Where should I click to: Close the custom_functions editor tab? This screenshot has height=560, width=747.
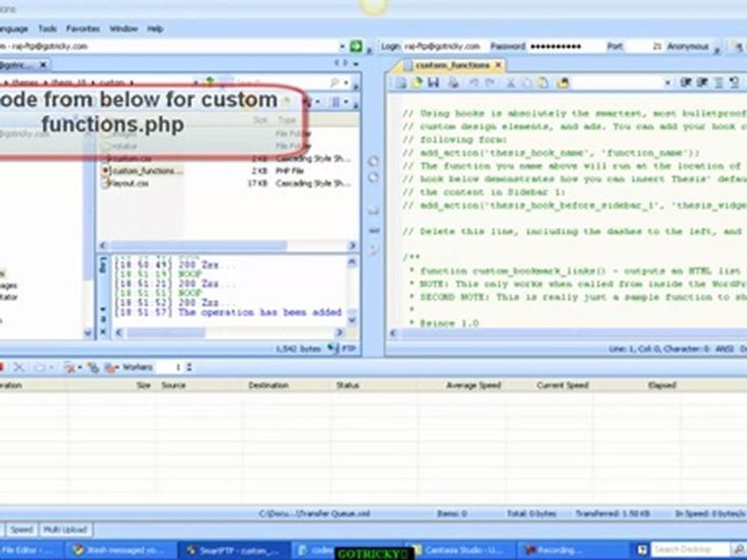pos(498,65)
